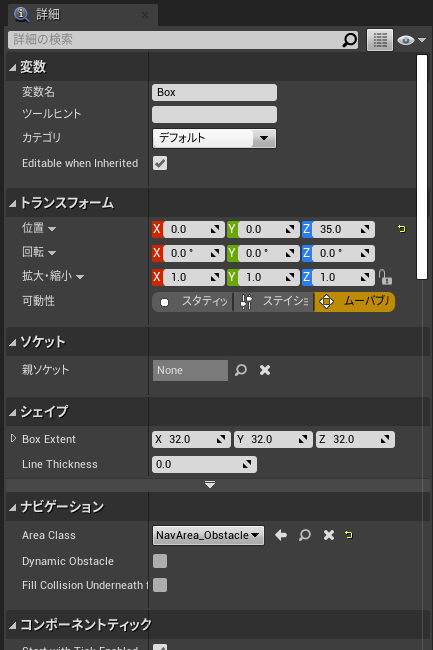Select the 詳細 tab
The width and height of the screenshot is (433, 650).
click(79, 15)
